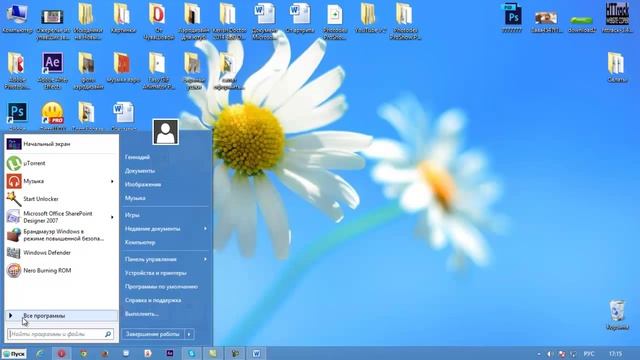Click the РУС language indicator
640x360 pixels.
coord(589,354)
